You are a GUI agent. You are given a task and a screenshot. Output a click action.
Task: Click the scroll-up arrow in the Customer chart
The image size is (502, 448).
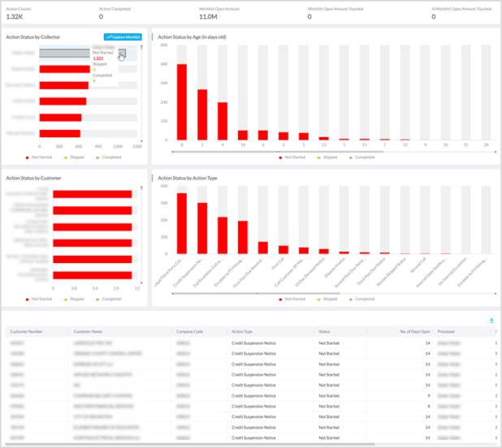click(x=141, y=187)
